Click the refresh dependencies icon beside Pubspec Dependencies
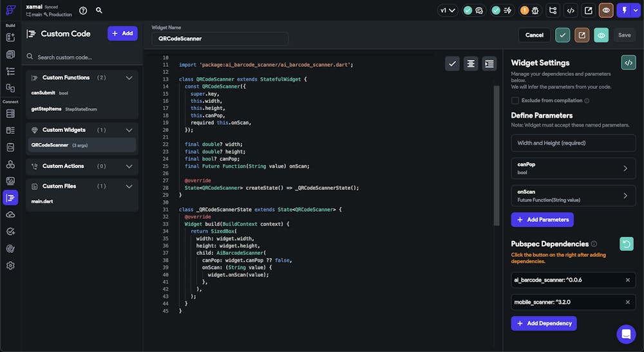Image resolution: width=644 pixels, height=352 pixels. point(626,244)
